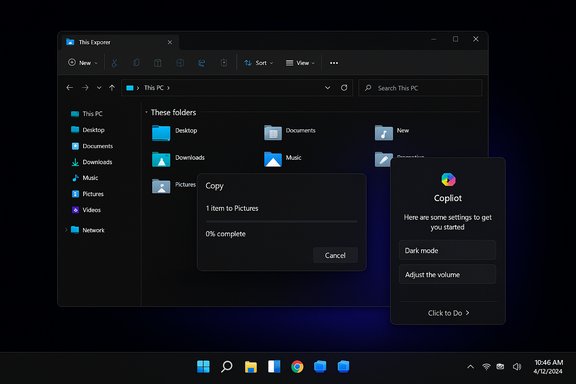The width and height of the screenshot is (576, 384).
Task: Select Documents in navigation sidebar
Action: pyautogui.click(x=92, y=146)
